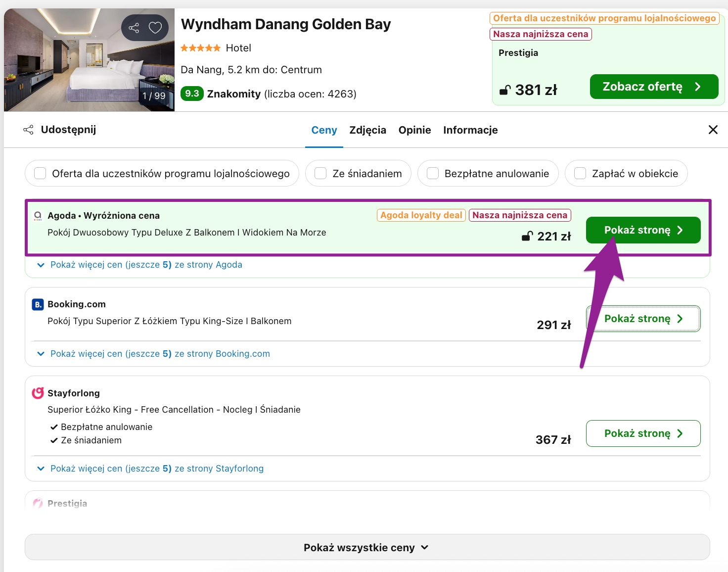Click the Zobacz ofertę button
Viewport: 728px width, 572px height.
click(x=654, y=87)
